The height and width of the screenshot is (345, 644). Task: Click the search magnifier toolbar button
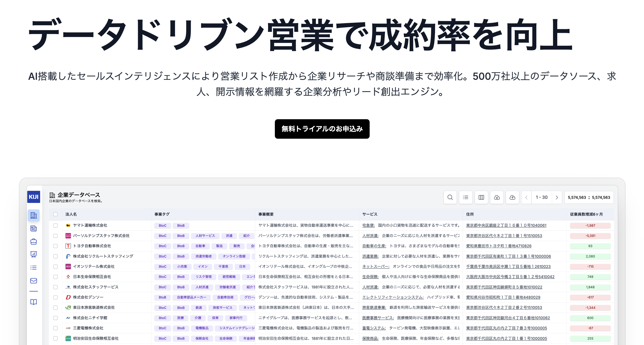pyautogui.click(x=450, y=197)
